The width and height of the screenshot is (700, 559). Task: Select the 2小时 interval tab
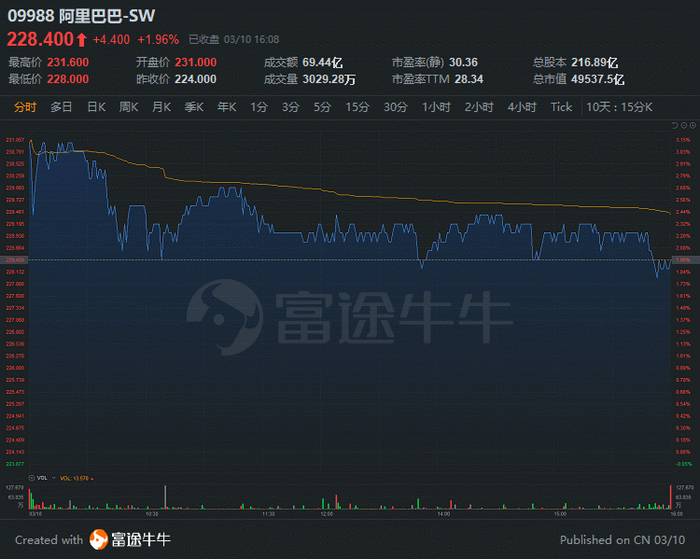tap(479, 107)
